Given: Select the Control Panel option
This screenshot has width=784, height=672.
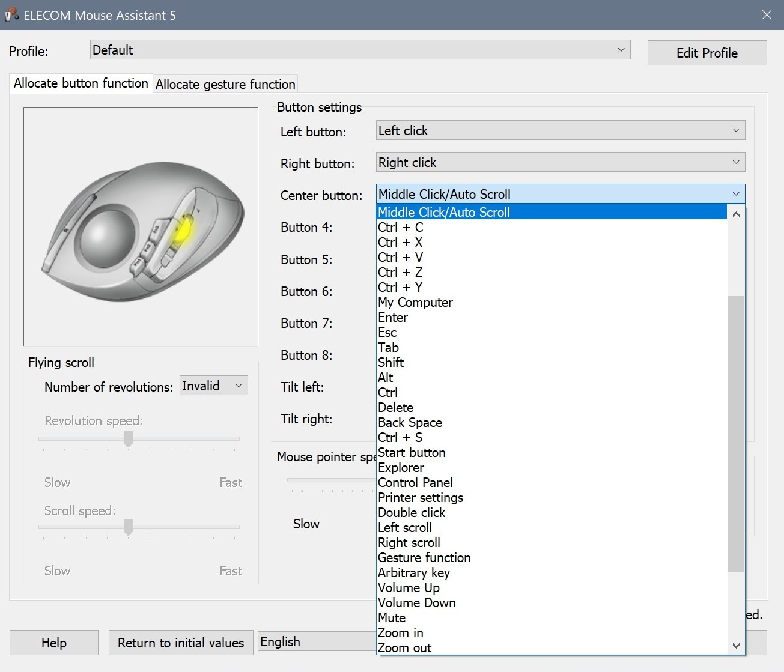Looking at the screenshot, I should 552,482.
